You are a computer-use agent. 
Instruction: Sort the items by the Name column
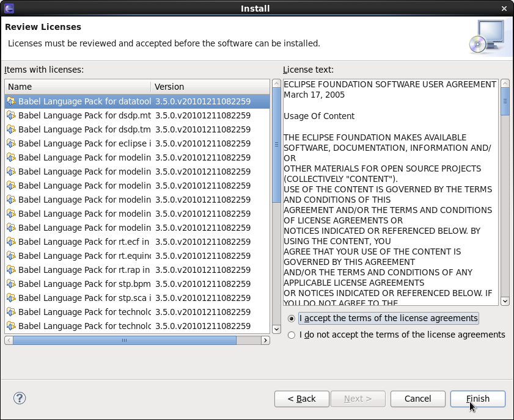78,87
